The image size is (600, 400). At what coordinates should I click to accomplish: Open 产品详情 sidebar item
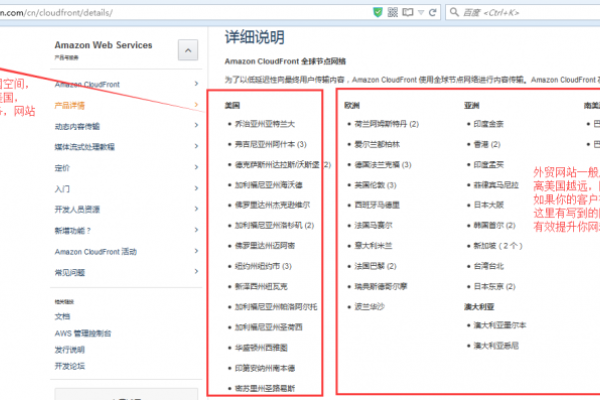click(70, 105)
